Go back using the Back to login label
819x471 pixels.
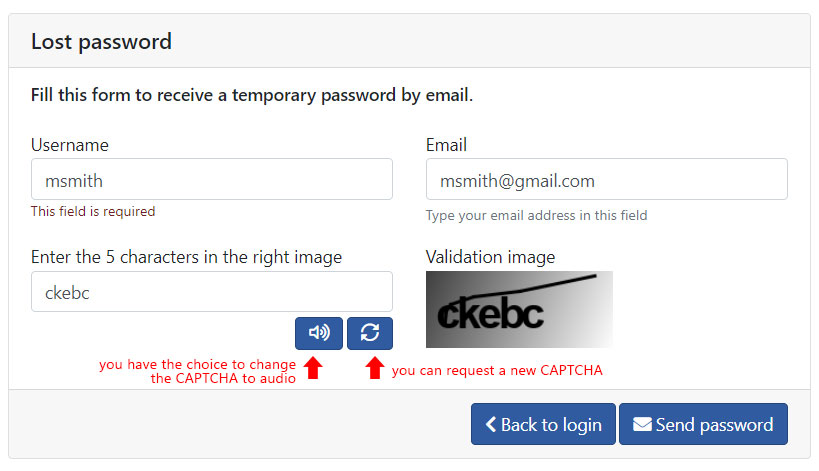pos(551,425)
